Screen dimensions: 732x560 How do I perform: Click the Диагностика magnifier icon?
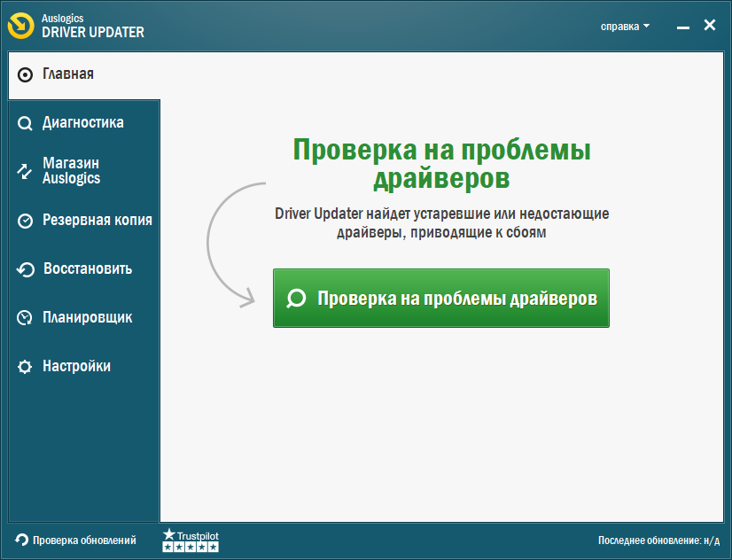pyautogui.click(x=25, y=123)
